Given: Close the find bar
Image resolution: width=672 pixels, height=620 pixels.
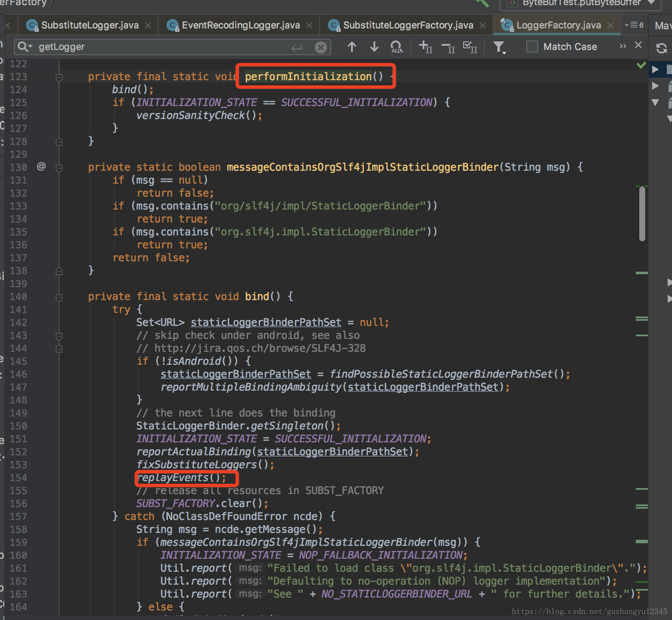Looking at the screenshot, I should (x=638, y=45).
